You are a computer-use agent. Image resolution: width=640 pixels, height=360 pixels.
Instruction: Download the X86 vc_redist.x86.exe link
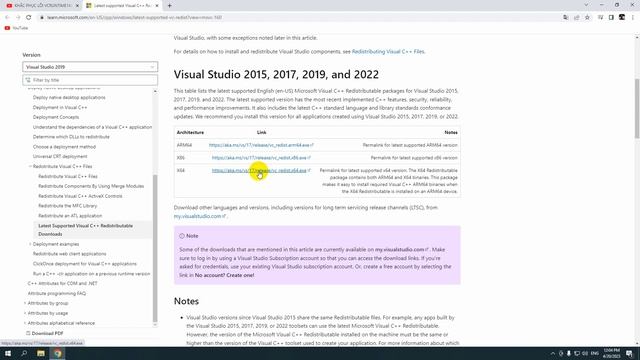(261, 158)
